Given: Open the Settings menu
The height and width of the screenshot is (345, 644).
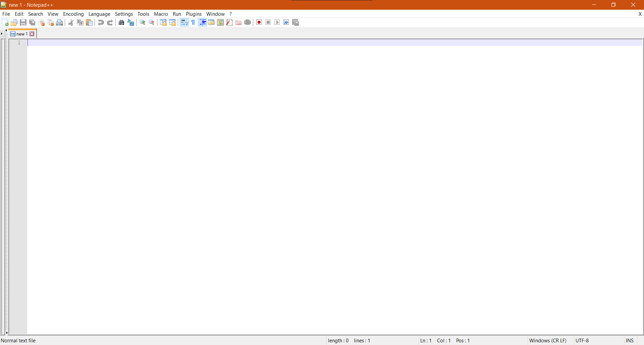Looking at the screenshot, I should click(x=124, y=14).
